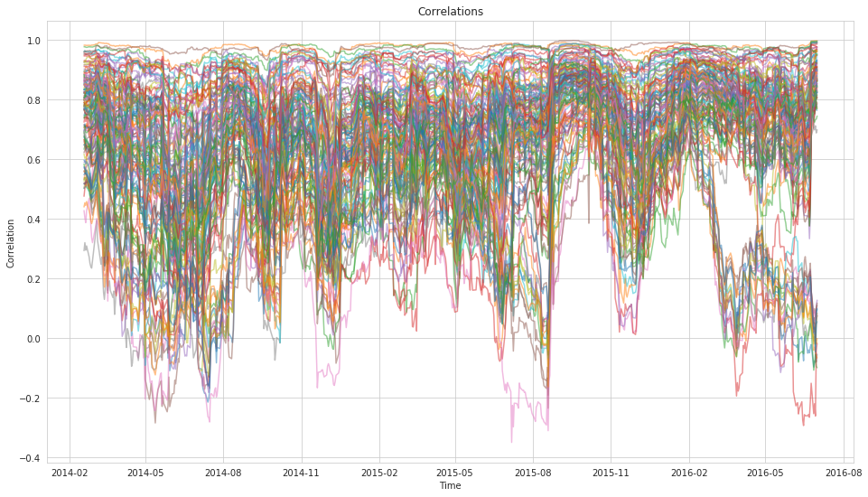Click the y-axis tick label −0.2
Viewport: 868px width, 497px height.
(31, 399)
